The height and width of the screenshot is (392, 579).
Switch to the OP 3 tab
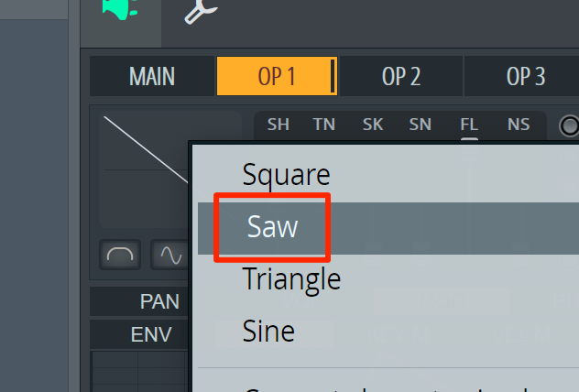point(525,76)
